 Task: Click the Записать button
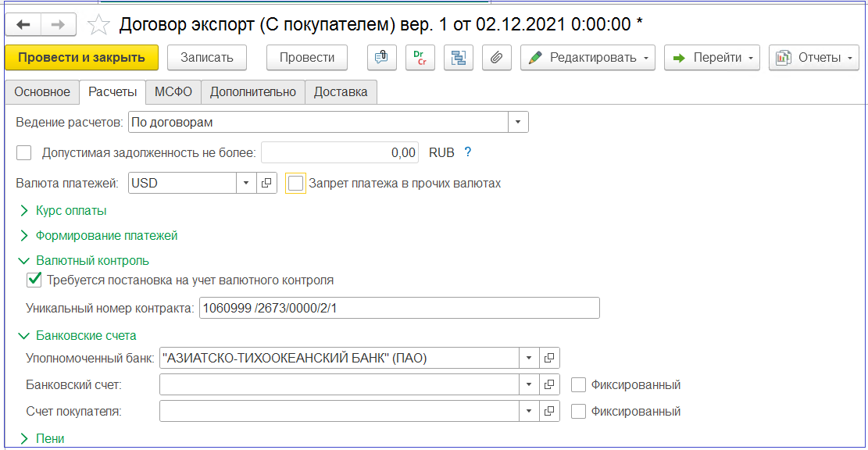pos(207,57)
